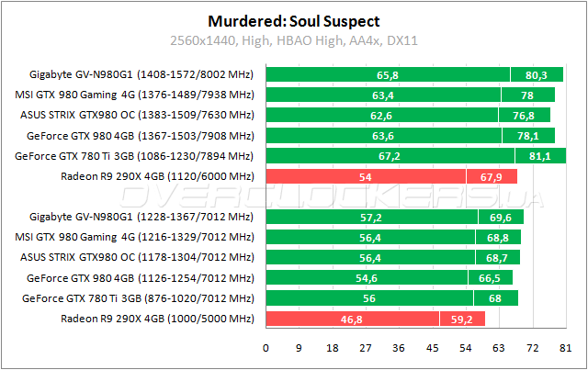This screenshot has width=588, height=370.
Task: Click the 68,7 bar value
Action: point(497,258)
